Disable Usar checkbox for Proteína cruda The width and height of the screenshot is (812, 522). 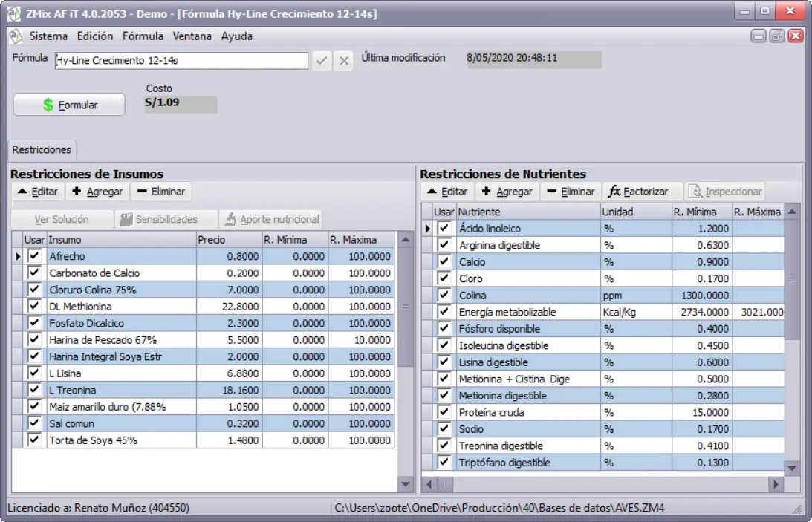[x=444, y=412]
